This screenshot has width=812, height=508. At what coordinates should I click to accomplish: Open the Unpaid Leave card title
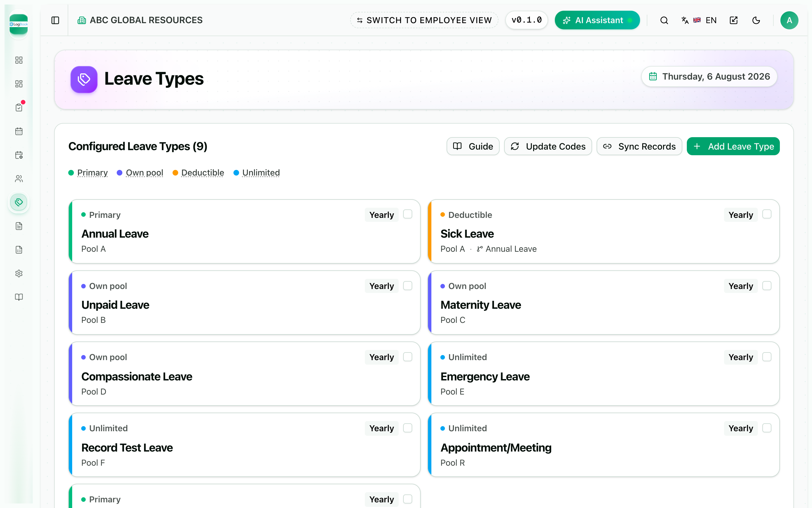click(115, 305)
